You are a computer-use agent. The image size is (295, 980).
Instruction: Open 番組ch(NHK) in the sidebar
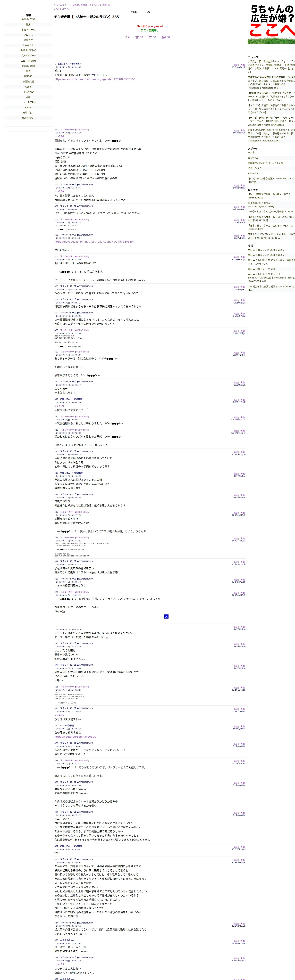point(28,30)
